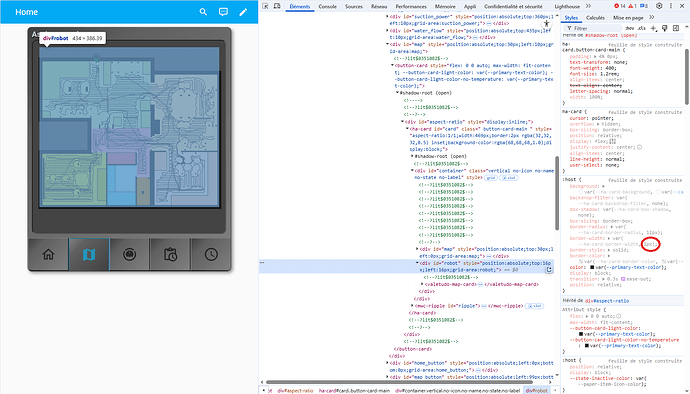Screen dimensions: 690x394
Task: Show more Styles sidebar tabs chevron
Action: [x=652, y=18]
